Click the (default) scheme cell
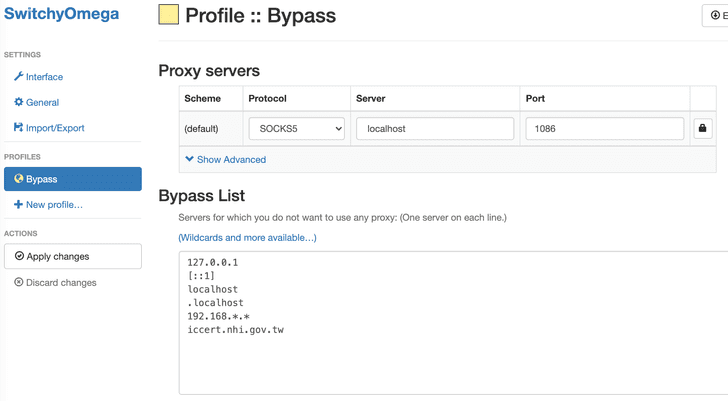The width and height of the screenshot is (728, 401). point(201,129)
